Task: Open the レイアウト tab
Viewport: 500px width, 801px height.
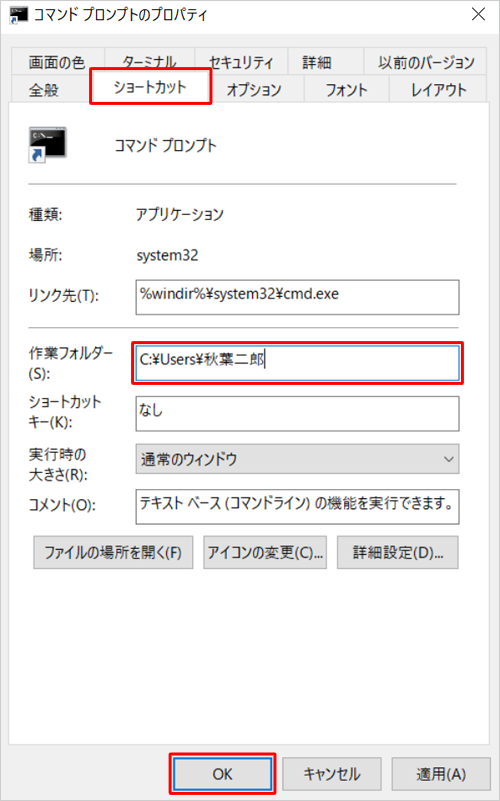Action: [439, 90]
